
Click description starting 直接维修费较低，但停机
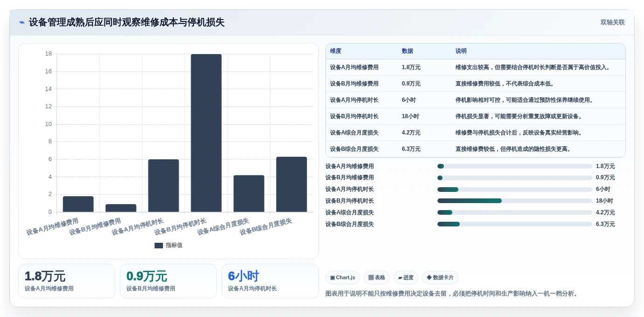(x=513, y=149)
